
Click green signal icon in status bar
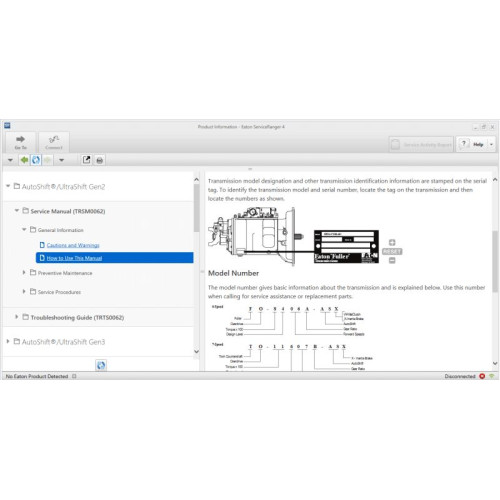coord(492,376)
